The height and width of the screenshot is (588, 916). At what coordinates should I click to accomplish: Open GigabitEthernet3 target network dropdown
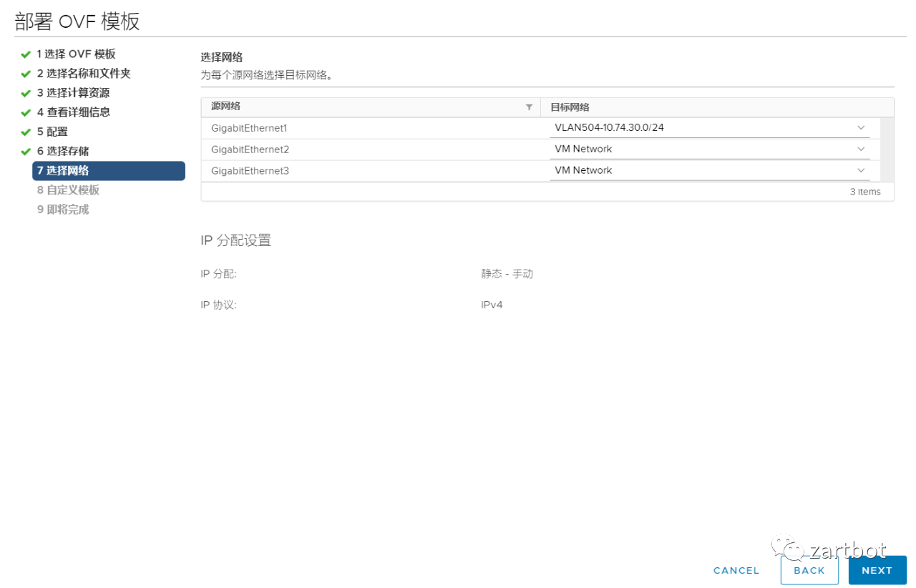point(710,171)
